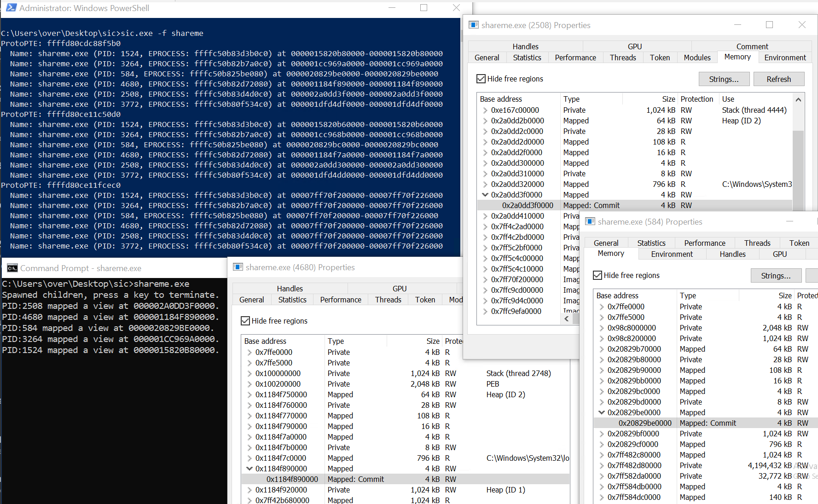Screen dimensions: 818x504
Task: Sort by Base address in the 4680 window
Action: (x=283, y=341)
